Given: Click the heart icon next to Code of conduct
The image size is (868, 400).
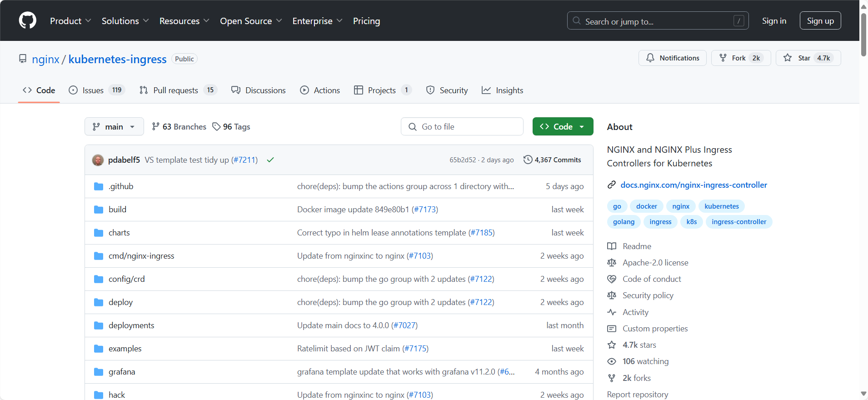Looking at the screenshot, I should tap(612, 279).
